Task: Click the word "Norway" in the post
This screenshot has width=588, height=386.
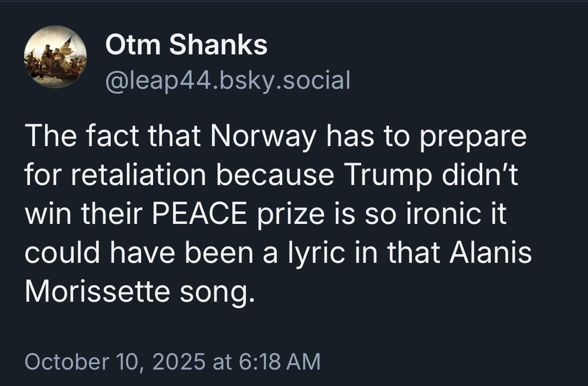Action: point(264,137)
